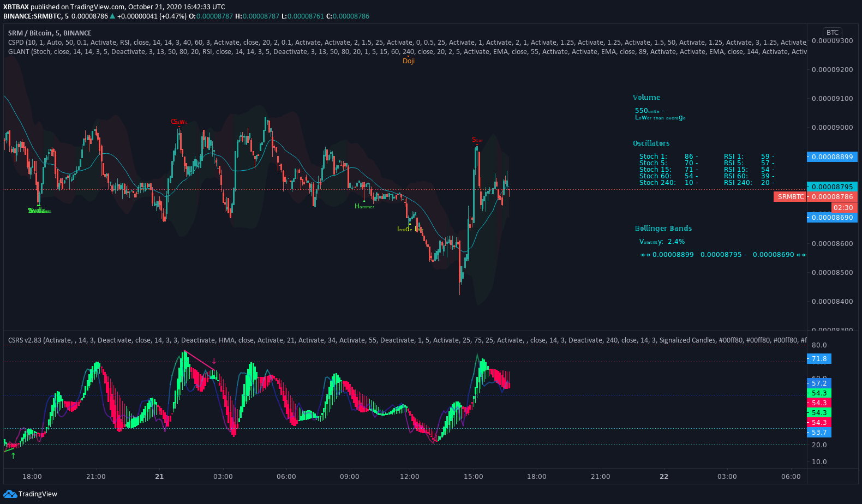Click the Bollinger Bands heading

[663, 229]
